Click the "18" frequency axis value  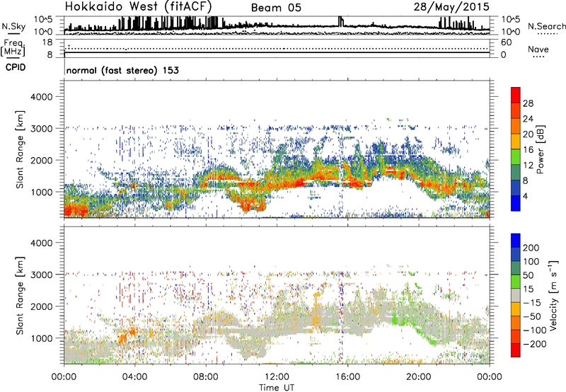pyautogui.click(x=47, y=42)
